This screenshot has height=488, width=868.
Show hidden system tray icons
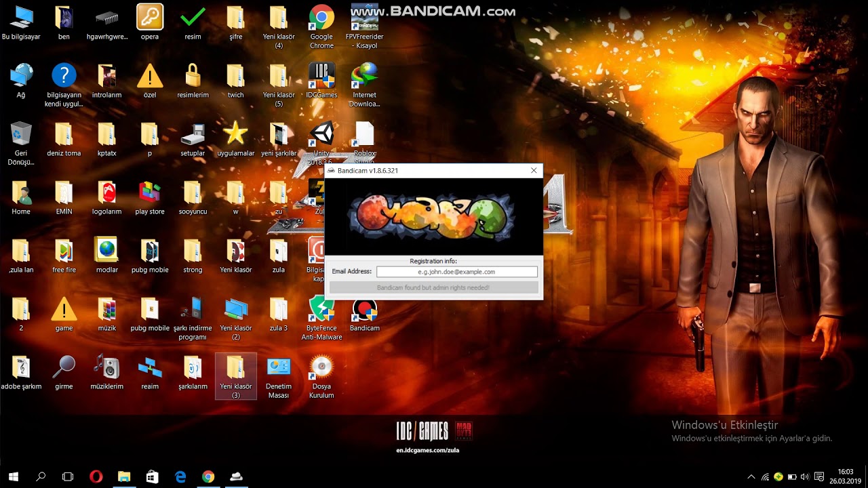click(x=751, y=476)
